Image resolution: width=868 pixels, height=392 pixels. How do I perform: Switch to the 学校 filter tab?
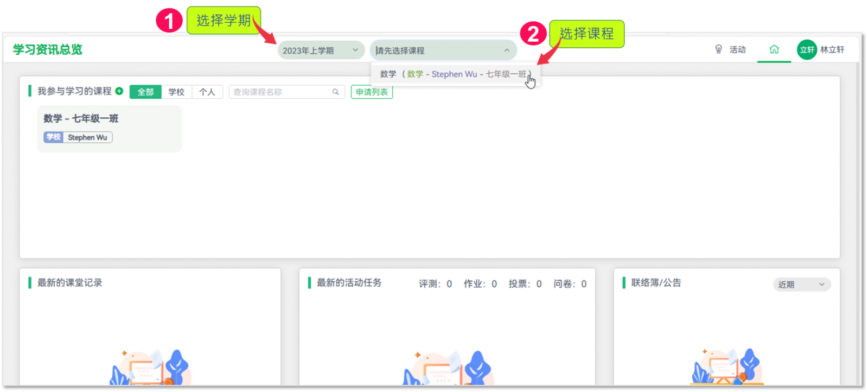(x=176, y=92)
